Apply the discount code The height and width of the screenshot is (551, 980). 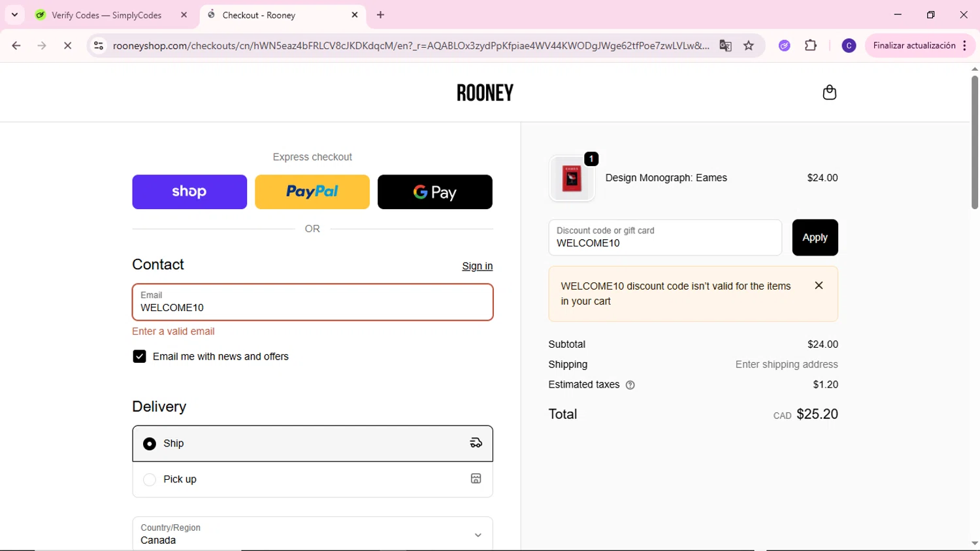pyautogui.click(x=815, y=237)
